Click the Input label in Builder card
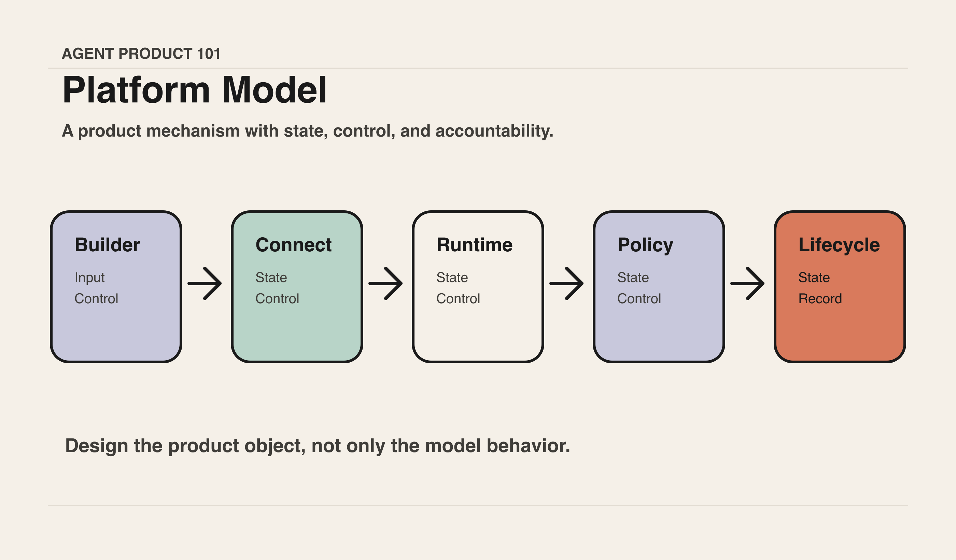The height and width of the screenshot is (560, 956). click(x=89, y=278)
